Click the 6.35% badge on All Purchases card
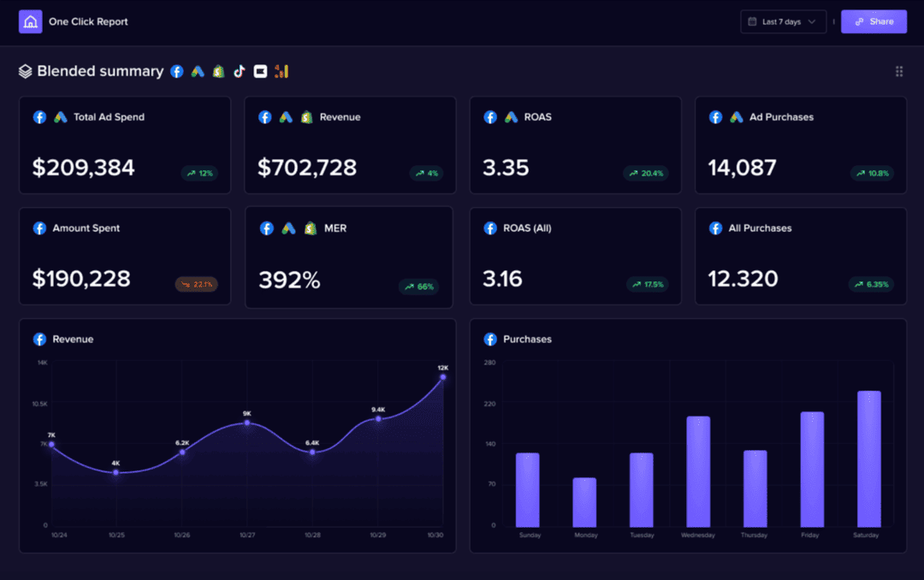This screenshot has height=580, width=924. coord(872,284)
